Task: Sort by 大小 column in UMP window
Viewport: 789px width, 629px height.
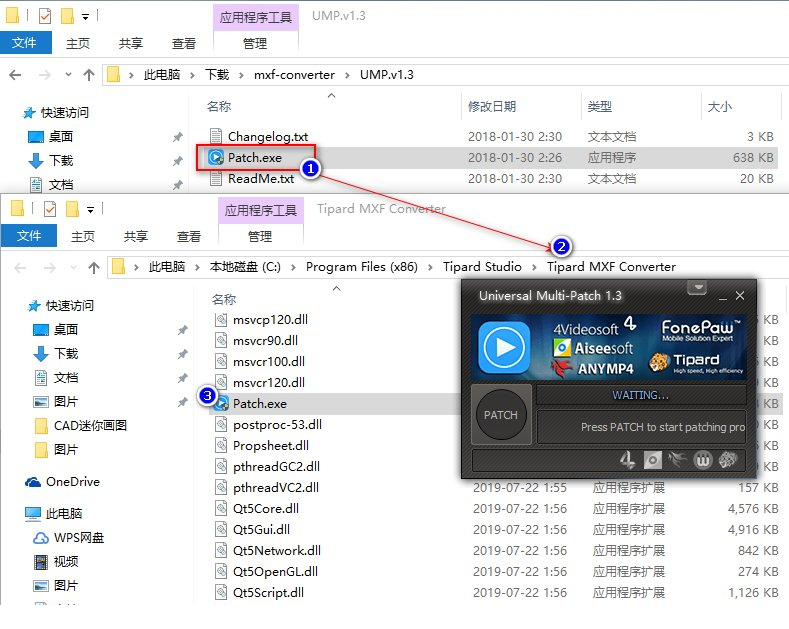Action: tap(720, 107)
